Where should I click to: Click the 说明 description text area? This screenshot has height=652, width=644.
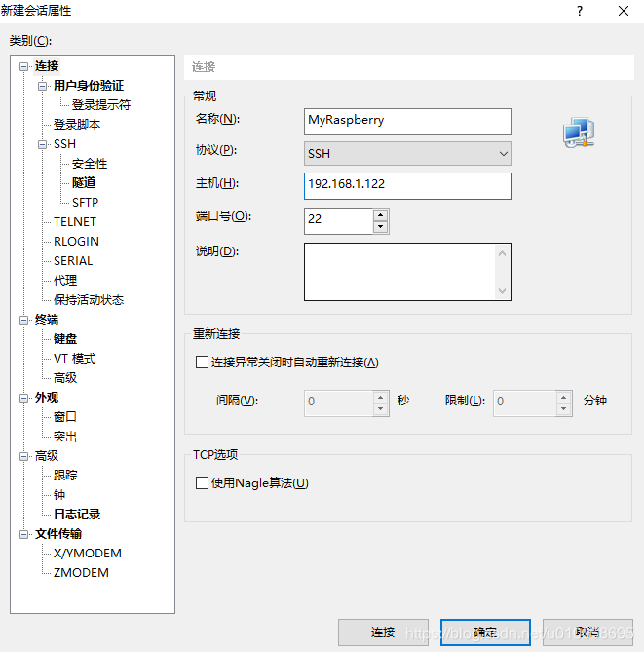[x=400, y=272]
